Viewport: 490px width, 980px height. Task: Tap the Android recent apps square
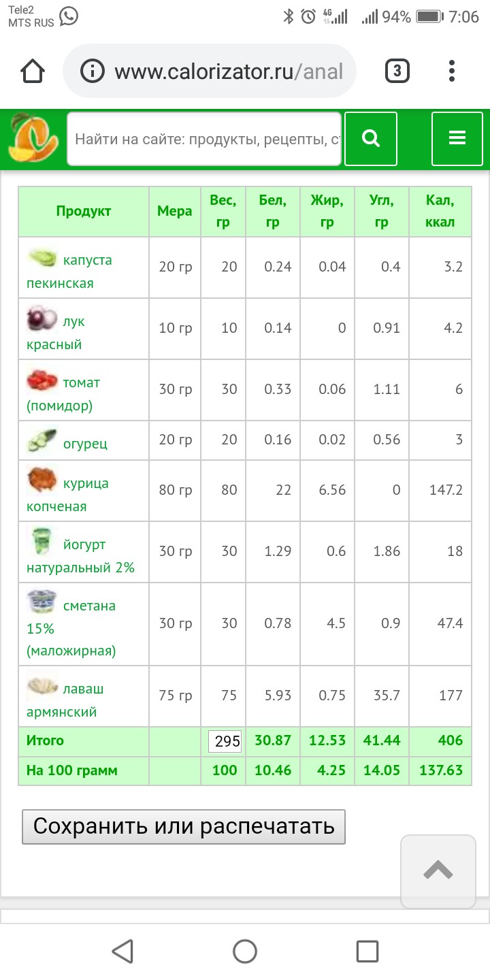(x=367, y=951)
